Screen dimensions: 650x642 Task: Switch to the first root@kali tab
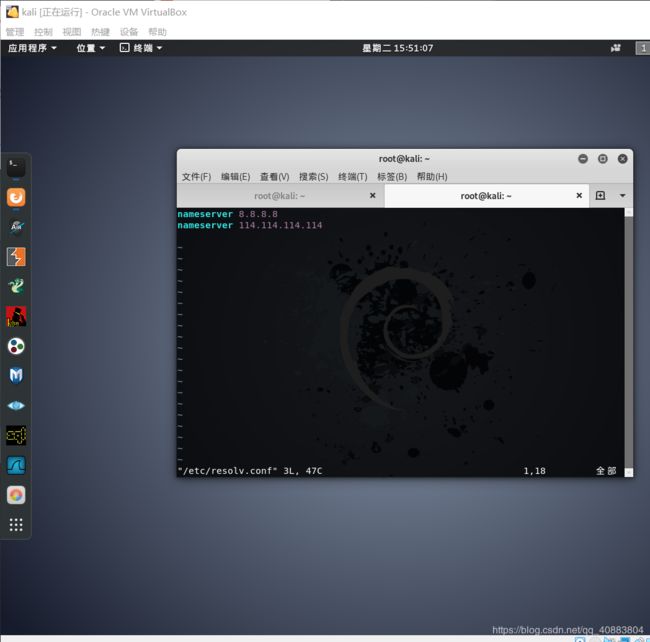coord(279,196)
